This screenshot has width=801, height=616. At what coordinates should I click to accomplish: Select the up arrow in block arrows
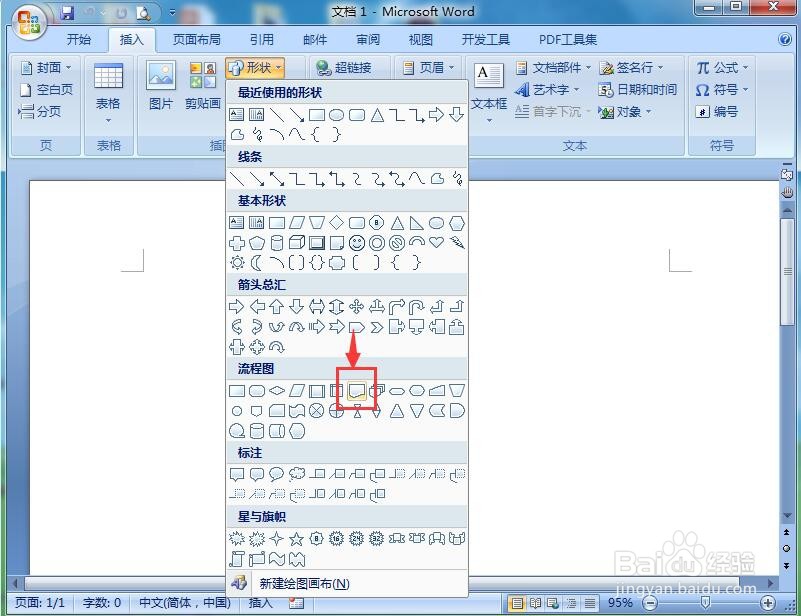point(276,306)
